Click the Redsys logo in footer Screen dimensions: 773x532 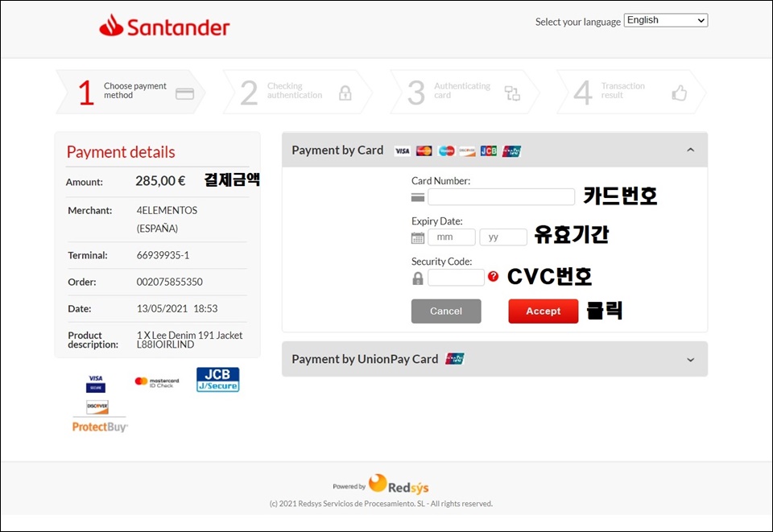coord(399,485)
